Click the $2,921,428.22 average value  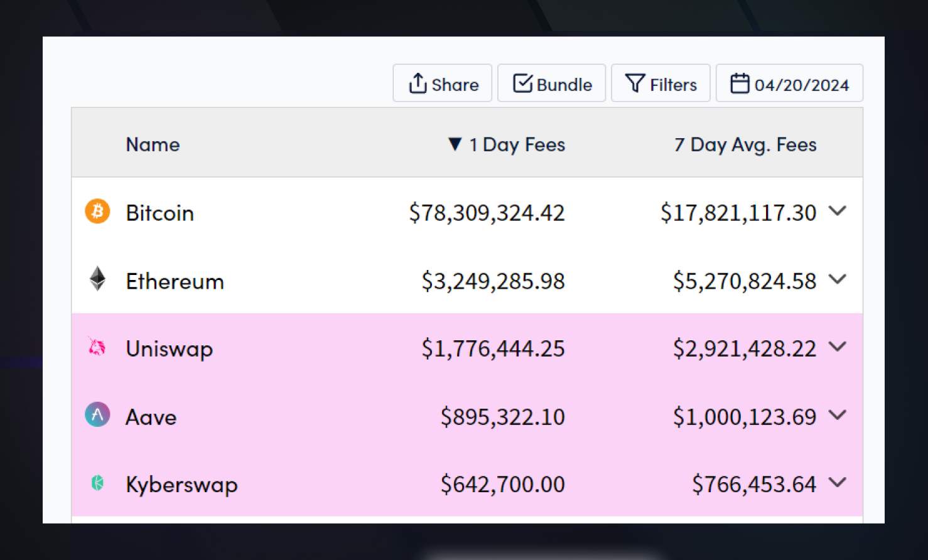745,348
